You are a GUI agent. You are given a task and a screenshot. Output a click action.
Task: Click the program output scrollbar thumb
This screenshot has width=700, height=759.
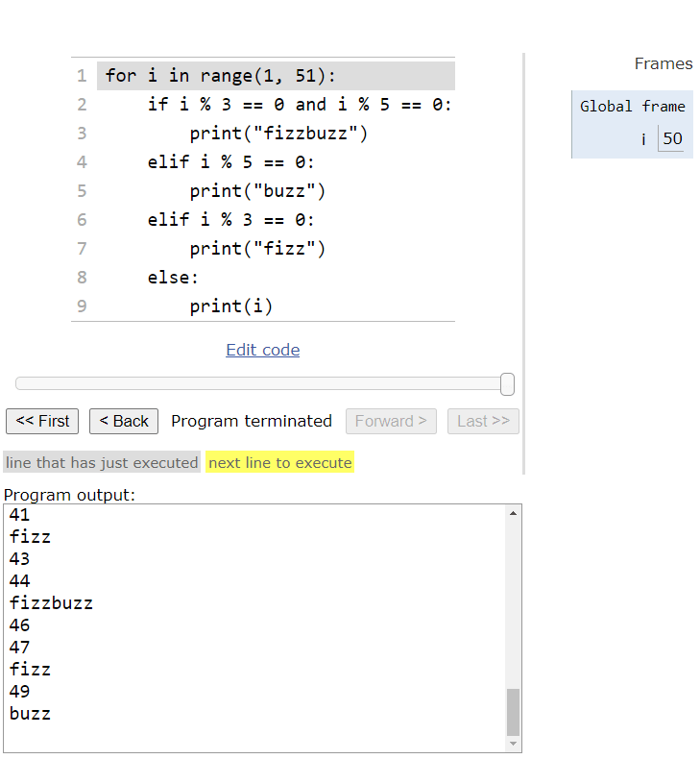pyautogui.click(x=514, y=712)
